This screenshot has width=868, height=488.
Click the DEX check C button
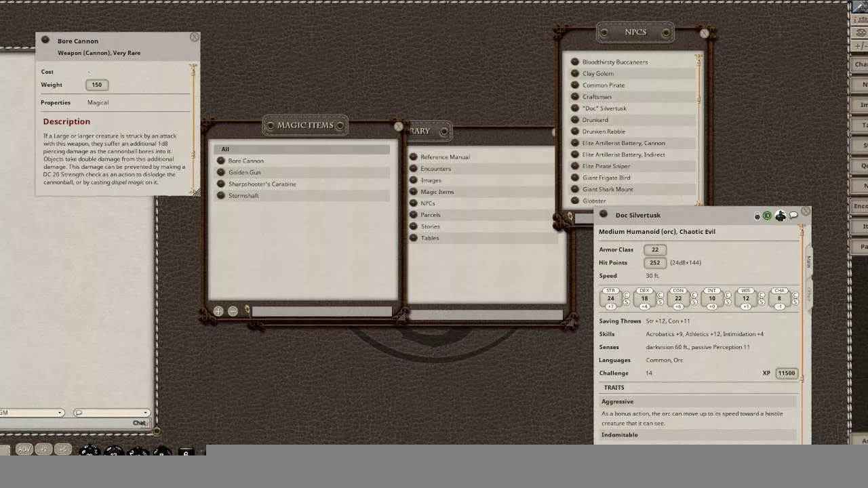[660, 295]
